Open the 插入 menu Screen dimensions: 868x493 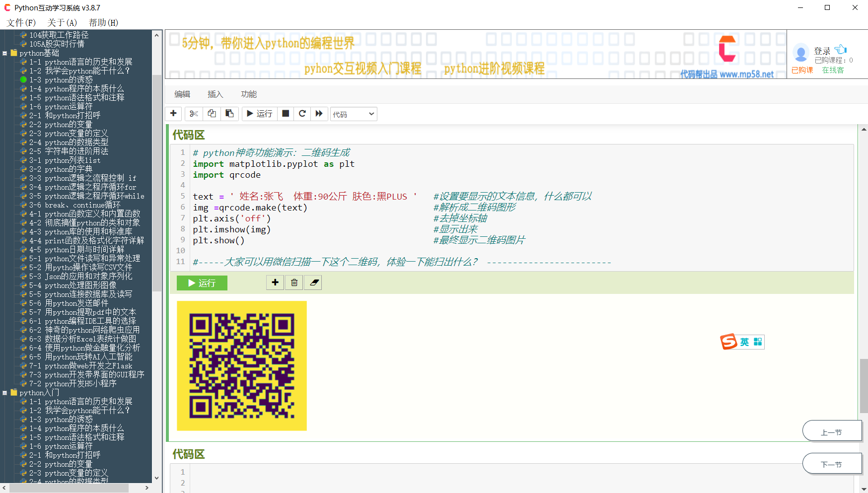coord(216,94)
